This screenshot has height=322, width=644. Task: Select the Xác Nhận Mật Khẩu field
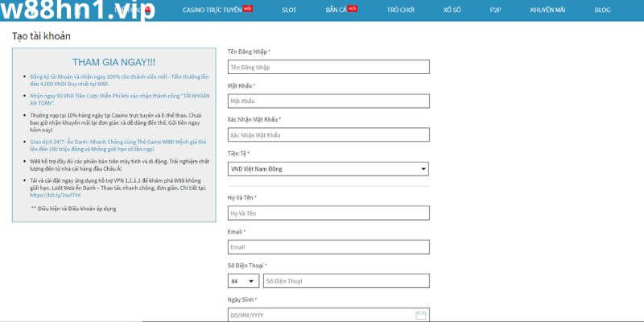(x=328, y=135)
